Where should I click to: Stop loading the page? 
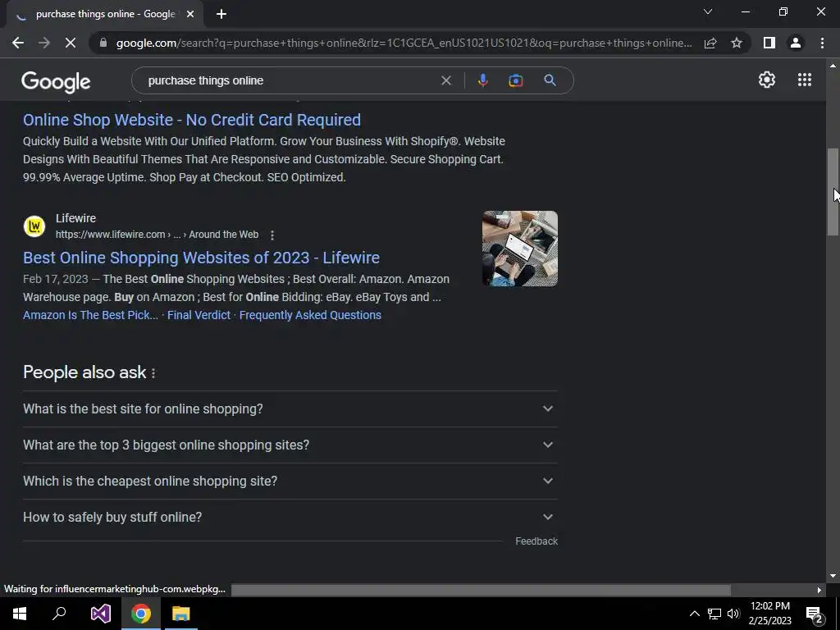[x=71, y=43]
